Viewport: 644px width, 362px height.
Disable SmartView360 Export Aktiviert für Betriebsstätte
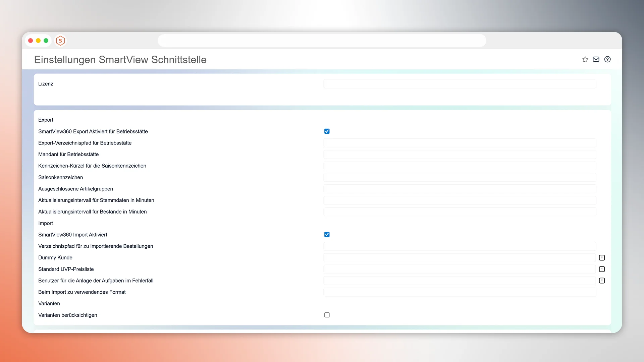[327, 131]
